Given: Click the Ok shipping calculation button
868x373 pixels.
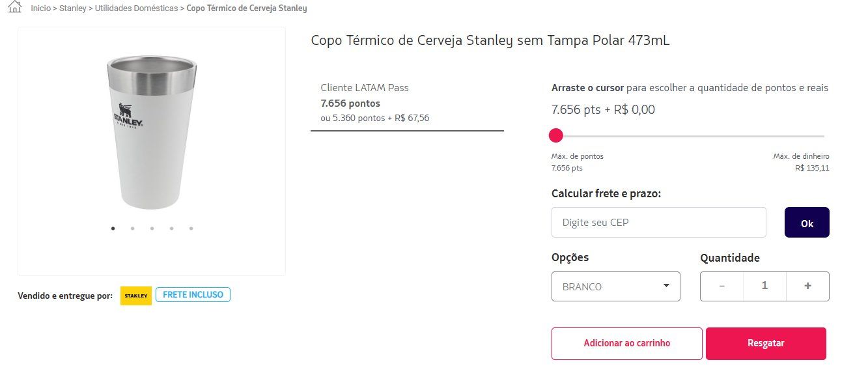Looking at the screenshot, I should coord(807,223).
